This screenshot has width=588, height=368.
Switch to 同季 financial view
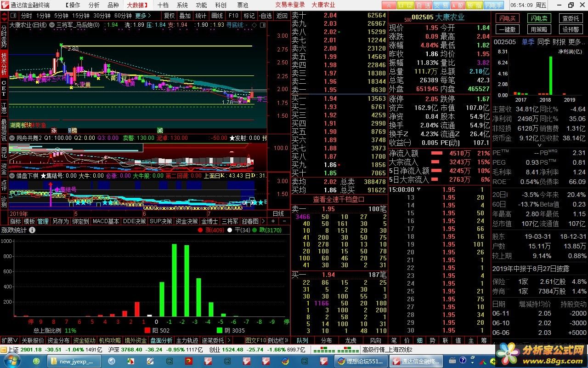(x=543, y=42)
